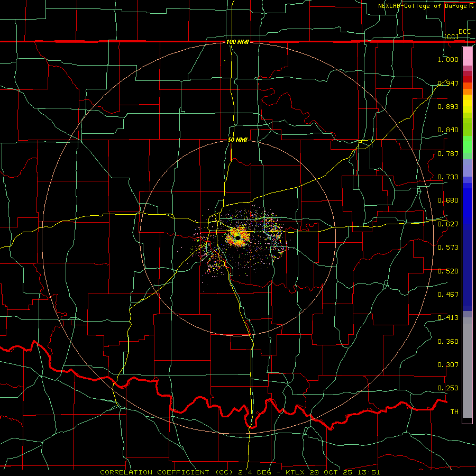This screenshot has height=476, width=476.
Task: Click the 100 NMI range ring label
Action: pyautogui.click(x=237, y=42)
